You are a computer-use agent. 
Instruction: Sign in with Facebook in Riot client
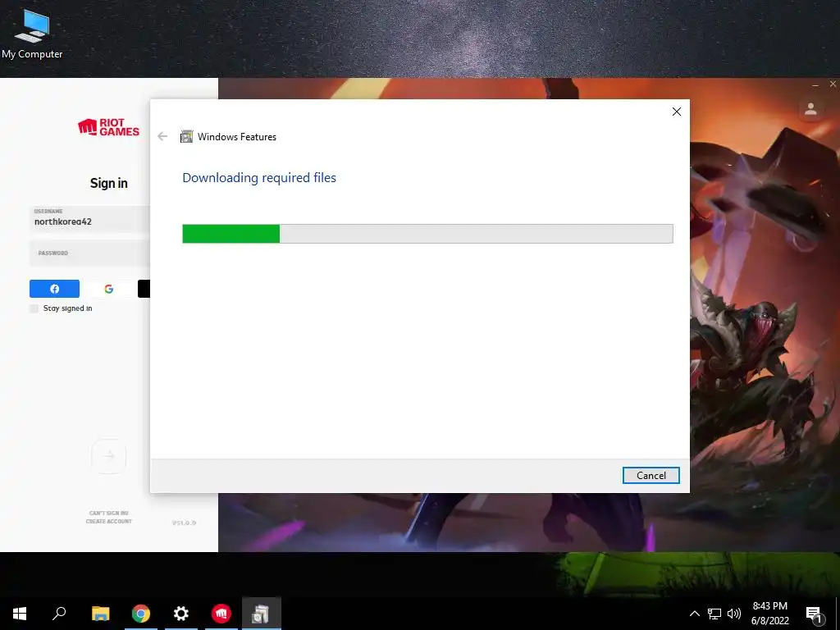[x=54, y=289]
